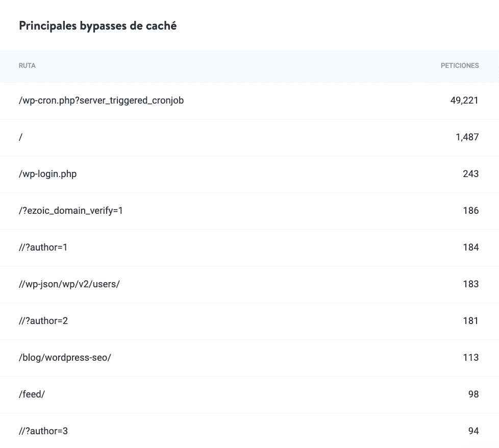Click the 243 requests count
This screenshot has width=499, height=448.
(x=470, y=174)
